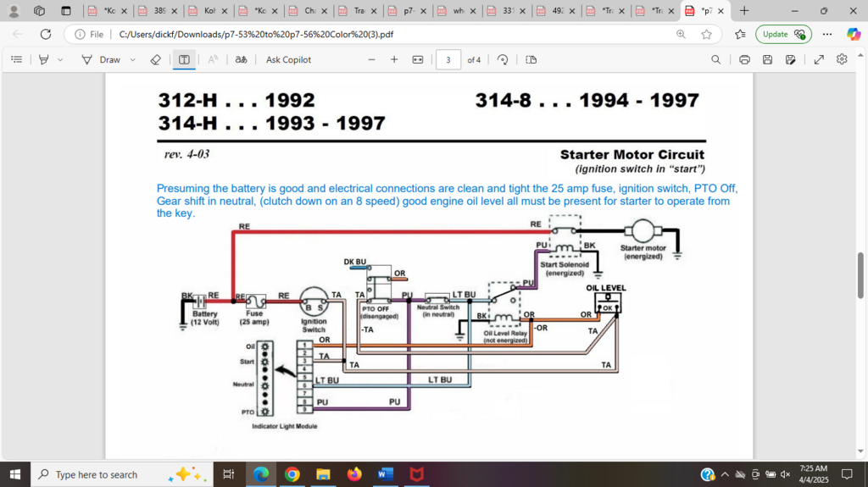Toggle full screen PDF view
Viewport: 868px width, 487px height.
click(819, 59)
